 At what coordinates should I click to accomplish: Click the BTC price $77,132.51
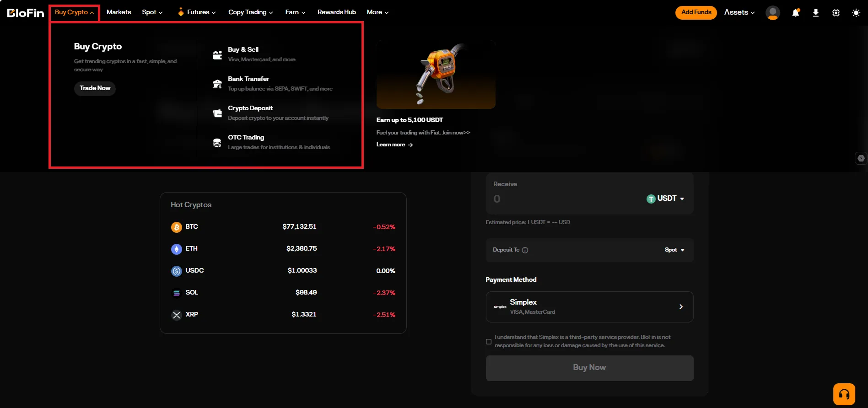299,227
